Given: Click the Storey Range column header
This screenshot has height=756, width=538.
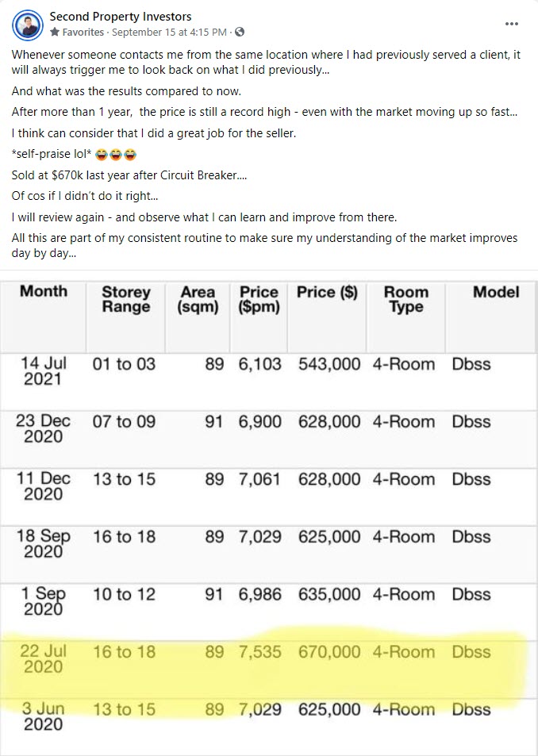Looking at the screenshot, I should pos(125,299).
